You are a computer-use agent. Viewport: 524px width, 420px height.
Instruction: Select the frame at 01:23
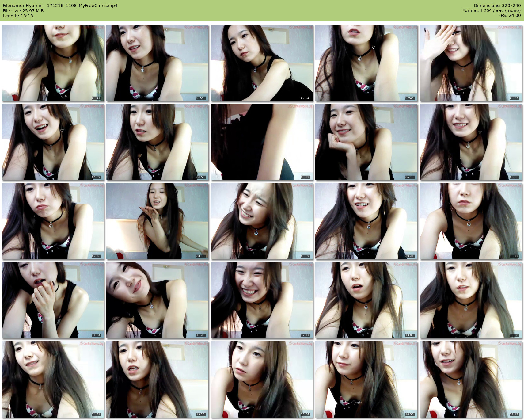point(157,63)
